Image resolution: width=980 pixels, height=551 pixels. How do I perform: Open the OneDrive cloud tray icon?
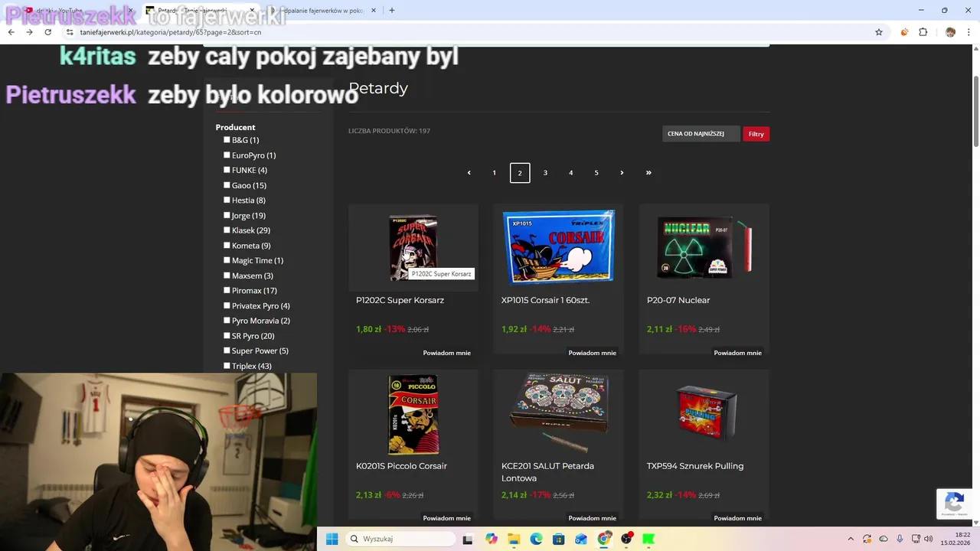pos(884,539)
